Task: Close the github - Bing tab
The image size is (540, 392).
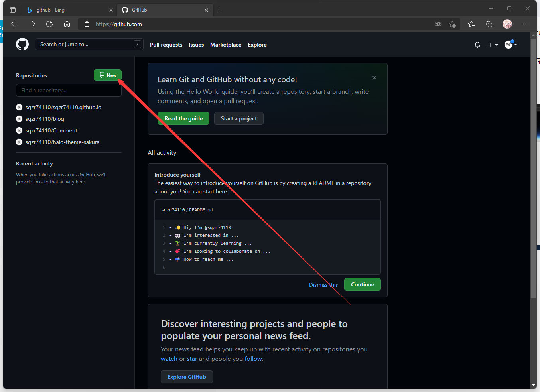Action: pyautogui.click(x=111, y=10)
